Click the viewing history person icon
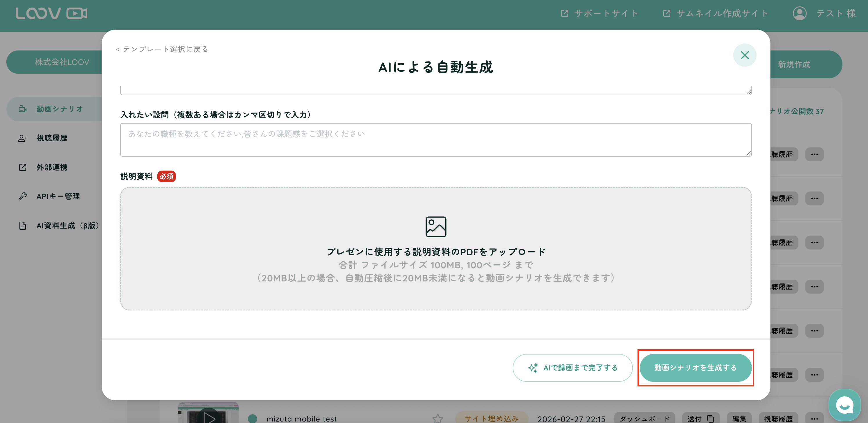 (x=23, y=138)
